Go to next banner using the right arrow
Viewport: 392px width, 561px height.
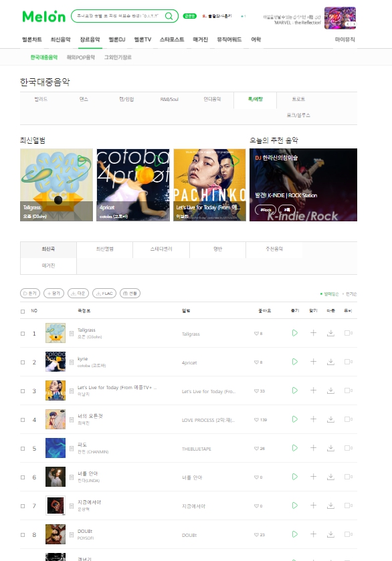(x=354, y=24)
